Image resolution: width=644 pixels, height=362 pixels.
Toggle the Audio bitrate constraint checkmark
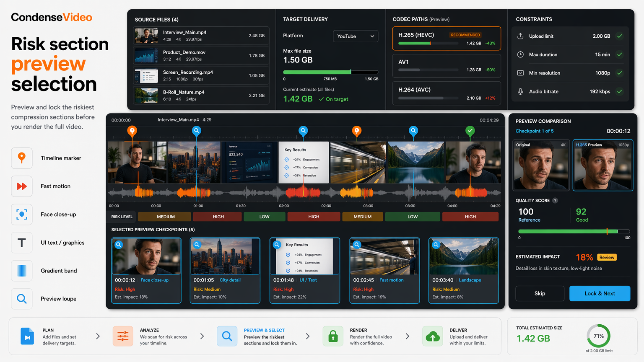[x=619, y=91]
